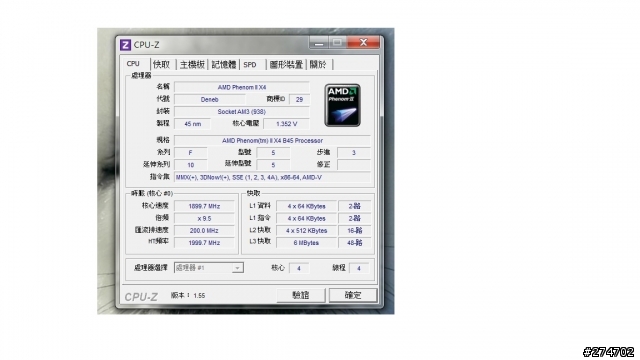This screenshot has height=360, width=640.
Task: Select the CPU tab
Action: [x=133, y=64]
